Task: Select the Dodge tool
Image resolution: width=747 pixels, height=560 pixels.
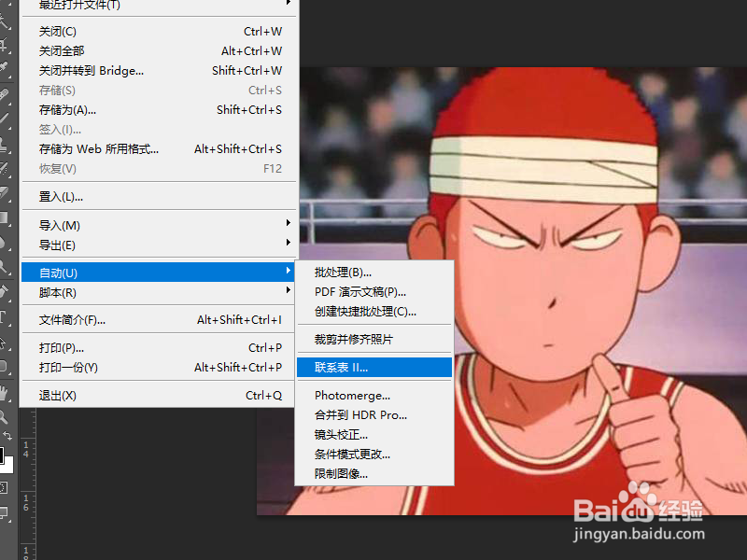Action: (4, 267)
